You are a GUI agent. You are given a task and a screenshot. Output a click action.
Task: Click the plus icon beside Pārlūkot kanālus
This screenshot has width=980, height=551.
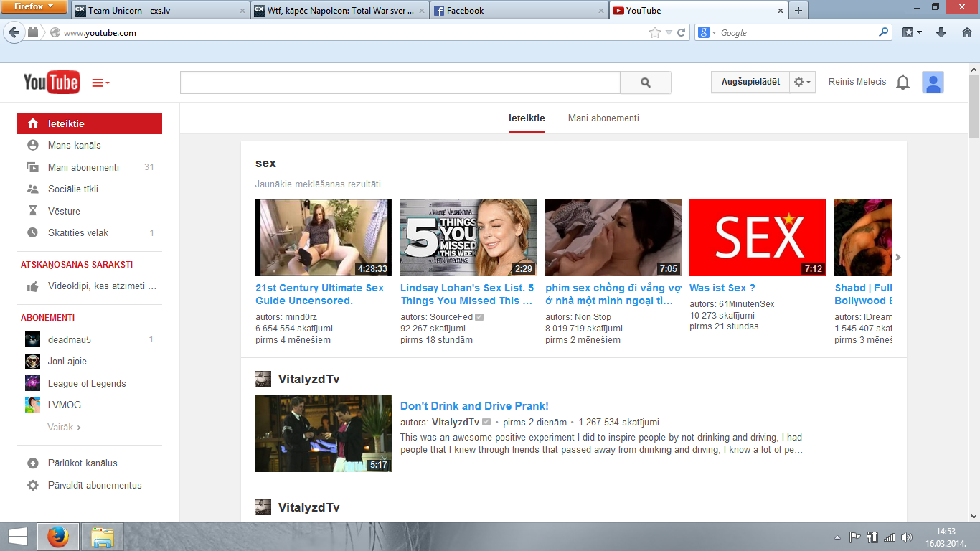32,463
